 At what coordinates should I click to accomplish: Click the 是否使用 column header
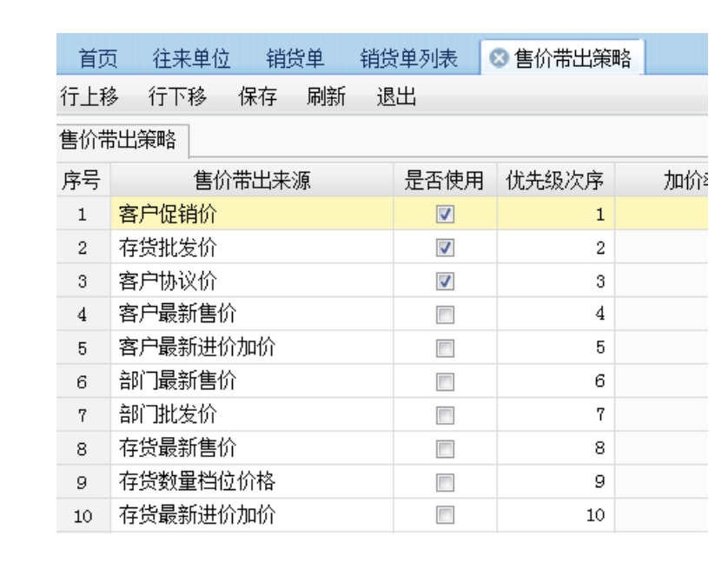point(445,180)
